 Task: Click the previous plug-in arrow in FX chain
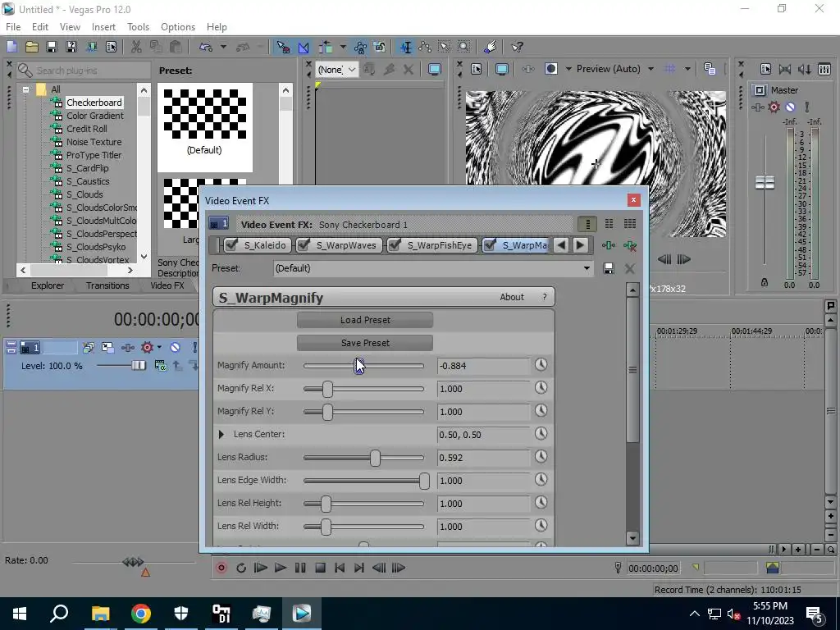click(x=561, y=245)
